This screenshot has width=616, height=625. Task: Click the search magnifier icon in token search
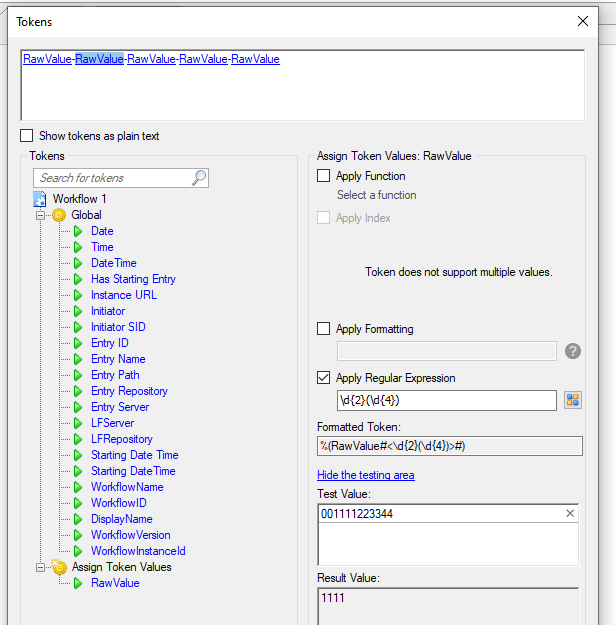click(x=199, y=178)
